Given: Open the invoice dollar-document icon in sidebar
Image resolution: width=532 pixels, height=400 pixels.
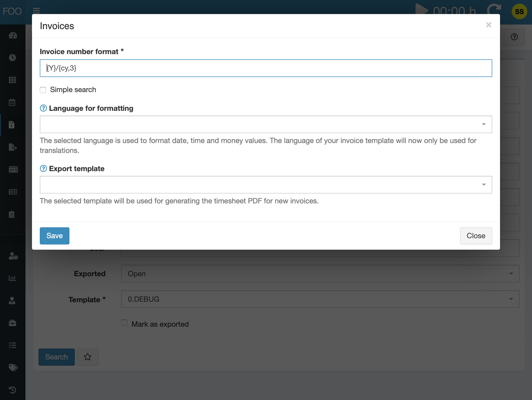Looking at the screenshot, I should 12,125.
